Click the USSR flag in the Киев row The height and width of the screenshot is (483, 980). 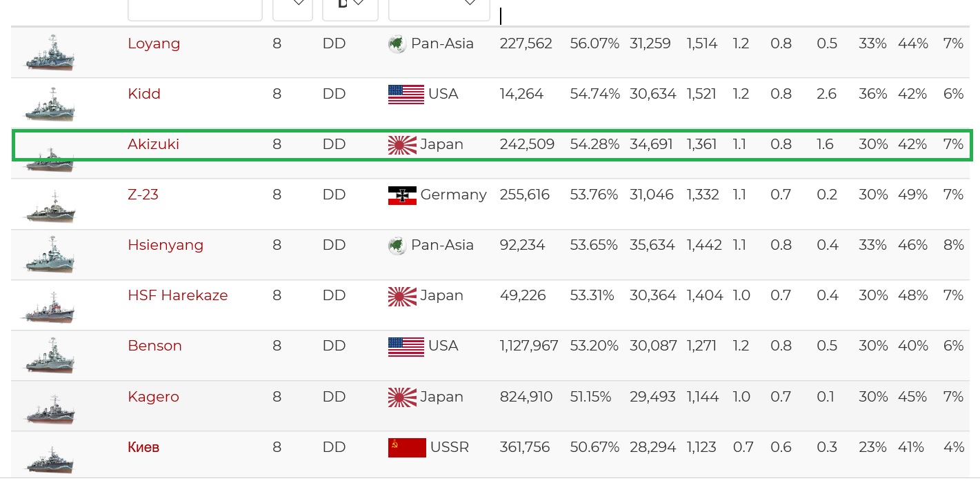click(x=407, y=448)
